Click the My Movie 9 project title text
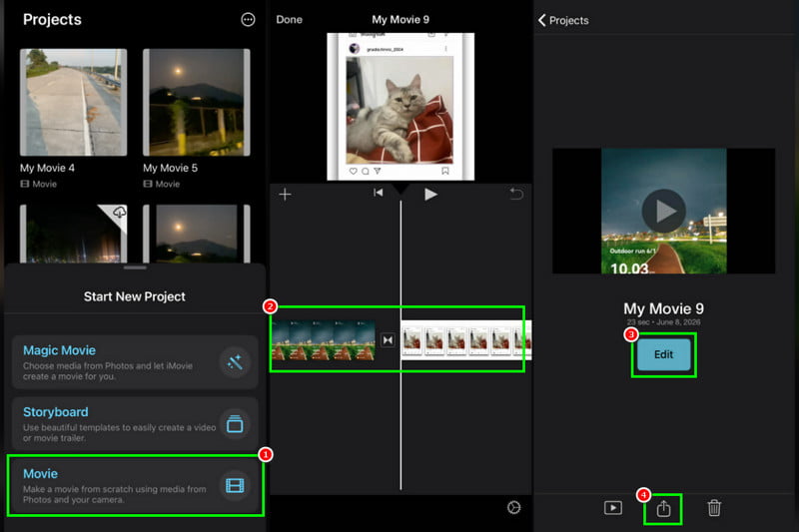Viewport: 799px width, 532px height. (663, 308)
